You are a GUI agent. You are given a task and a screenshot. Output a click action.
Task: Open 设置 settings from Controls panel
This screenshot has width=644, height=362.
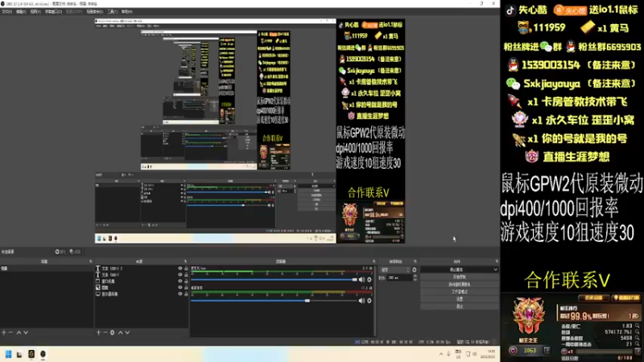tap(459, 299)
